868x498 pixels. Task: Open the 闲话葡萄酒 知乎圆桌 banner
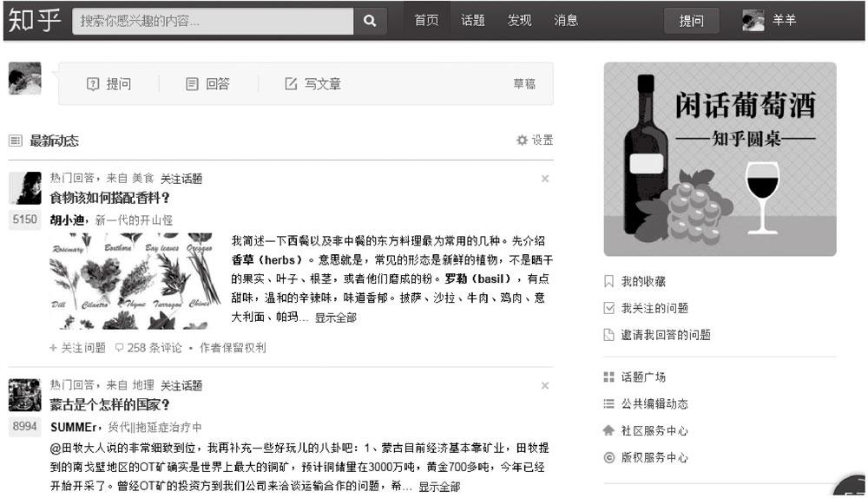[720, 159]
